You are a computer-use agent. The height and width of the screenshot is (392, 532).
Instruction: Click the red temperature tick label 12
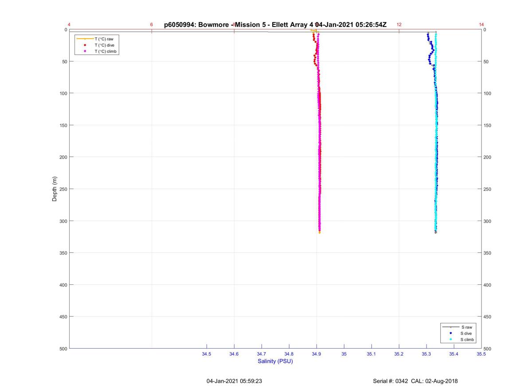[399, 24]
